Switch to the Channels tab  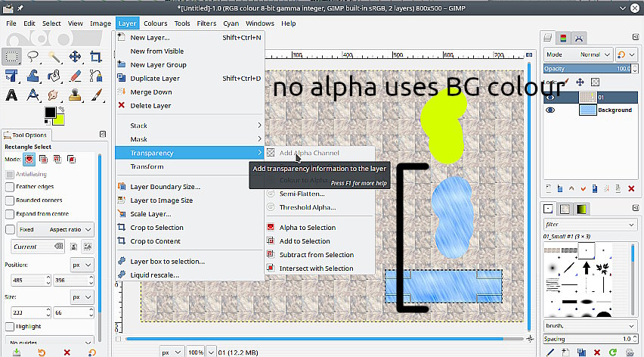click(x=563, y=39)
